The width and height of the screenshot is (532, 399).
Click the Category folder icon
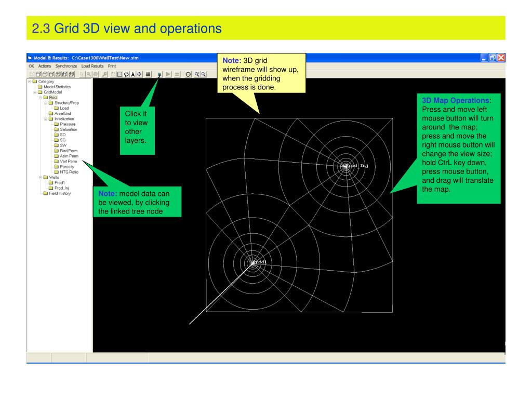(x=35, y=82)
